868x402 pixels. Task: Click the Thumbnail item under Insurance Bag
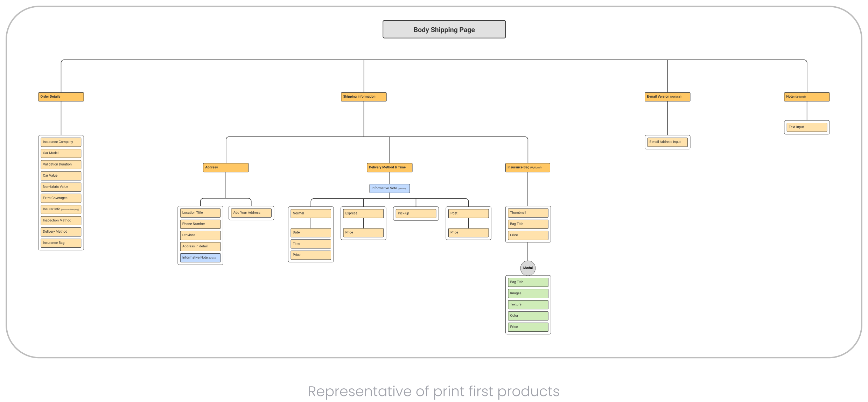point(528,213)
